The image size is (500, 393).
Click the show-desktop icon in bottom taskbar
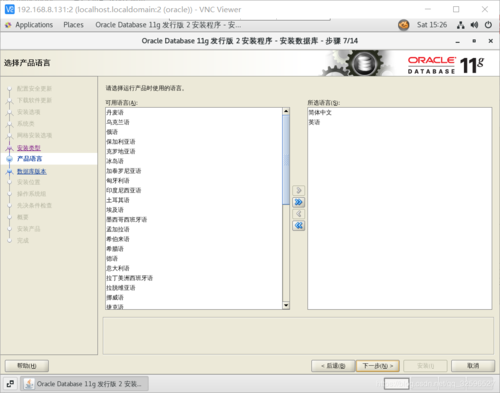tap(10, 384)
